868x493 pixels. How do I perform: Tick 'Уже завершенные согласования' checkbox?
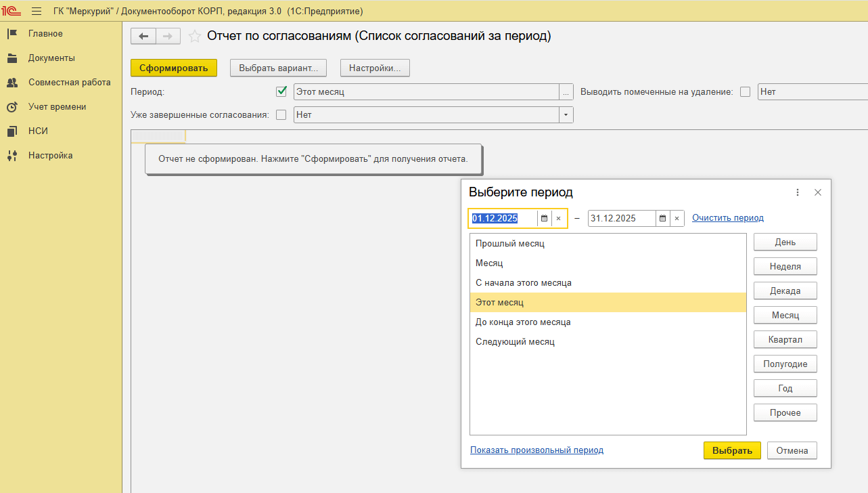[281, 115]
